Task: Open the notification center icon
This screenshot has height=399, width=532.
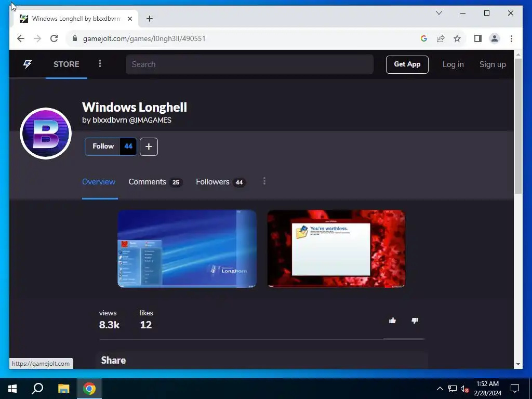Action: (515, 389)
